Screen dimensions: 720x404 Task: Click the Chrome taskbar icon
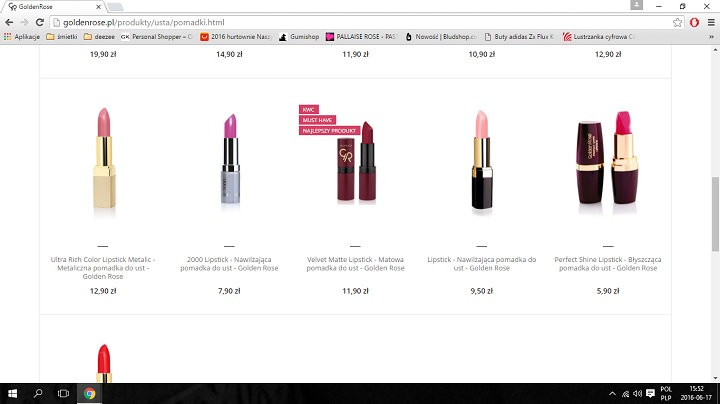tap(90, 393)
